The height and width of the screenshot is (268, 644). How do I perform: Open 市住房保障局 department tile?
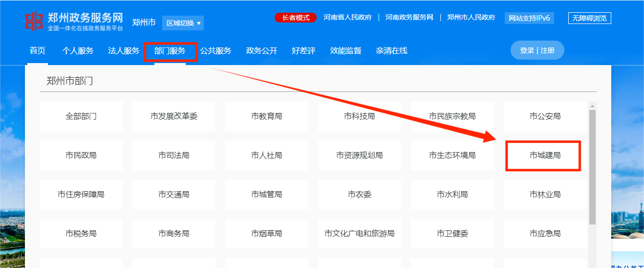click(81, 195)
